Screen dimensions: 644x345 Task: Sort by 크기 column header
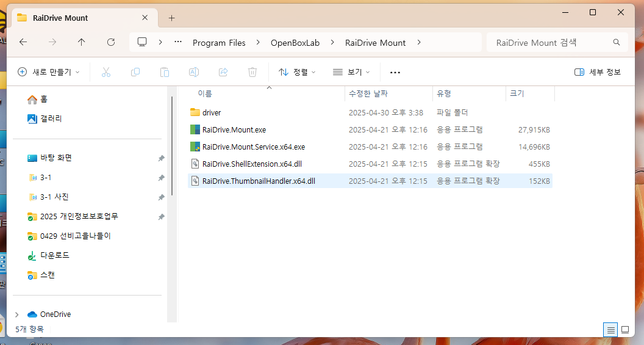[517, 94]
